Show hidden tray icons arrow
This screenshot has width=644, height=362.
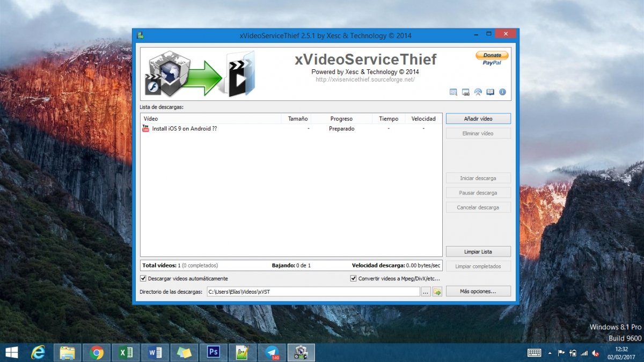click(550, 353)
